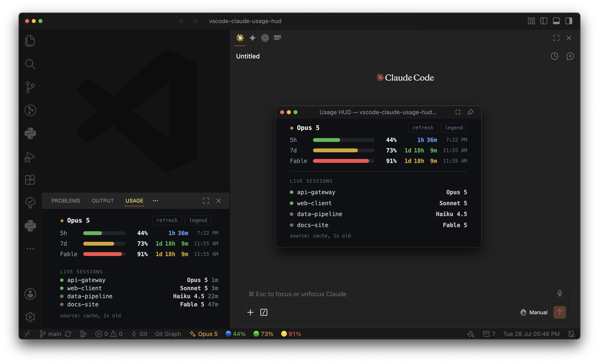The image size is (599, 364).
Task: Show additional views ellipsis in activity bar
Action: pos(30,249)
